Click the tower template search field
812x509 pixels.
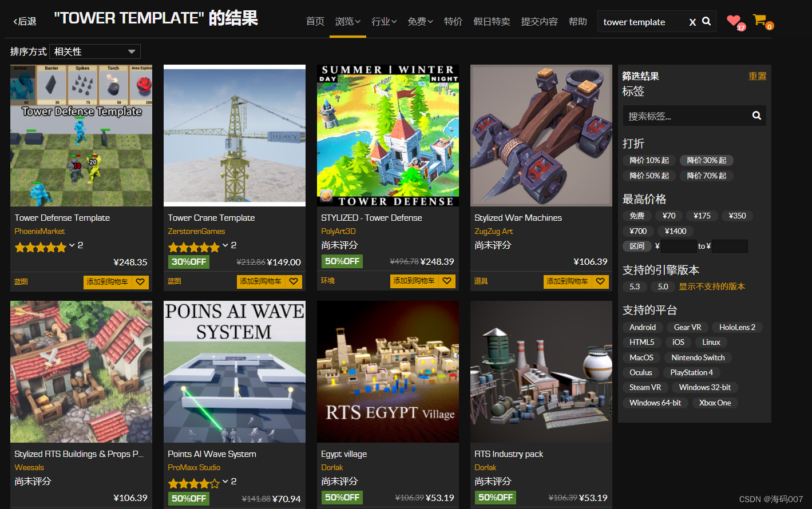pyautogui.click(x=643, y=22)
